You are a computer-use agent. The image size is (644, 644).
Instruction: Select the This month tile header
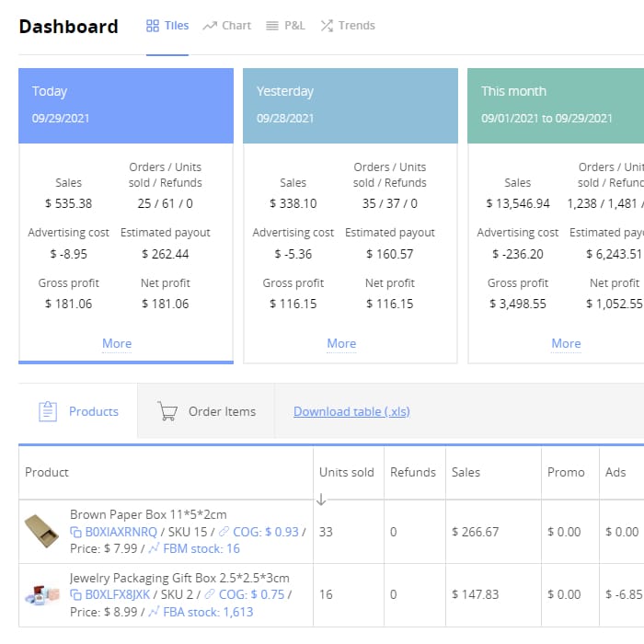[556, 106]
